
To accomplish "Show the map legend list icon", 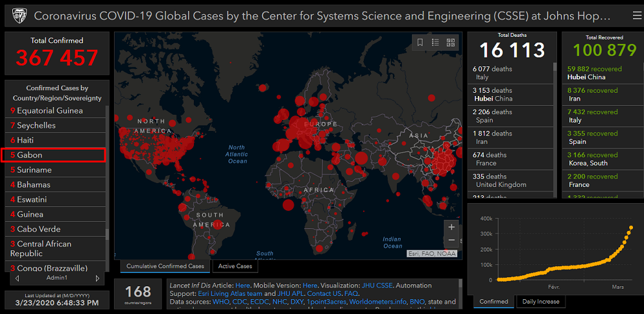I will pos(435,43).
